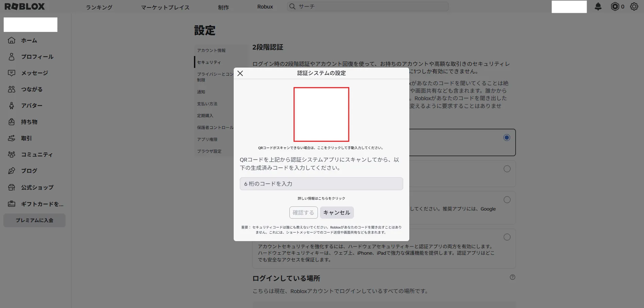The height and width of the screenshot is (308, 644).
Task: Click the ギフトカード icon in sidebar
Action: pos(12,204)
